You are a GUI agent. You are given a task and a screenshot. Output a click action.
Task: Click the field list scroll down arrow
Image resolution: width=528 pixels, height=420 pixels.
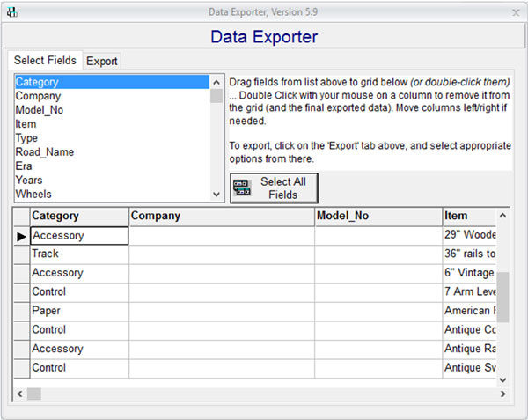(216, 195)
